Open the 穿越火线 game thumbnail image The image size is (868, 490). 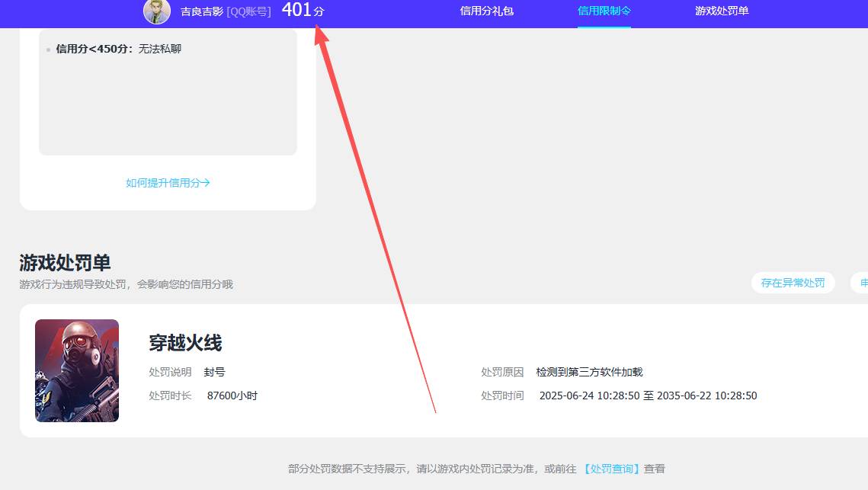tap(76, 370)
